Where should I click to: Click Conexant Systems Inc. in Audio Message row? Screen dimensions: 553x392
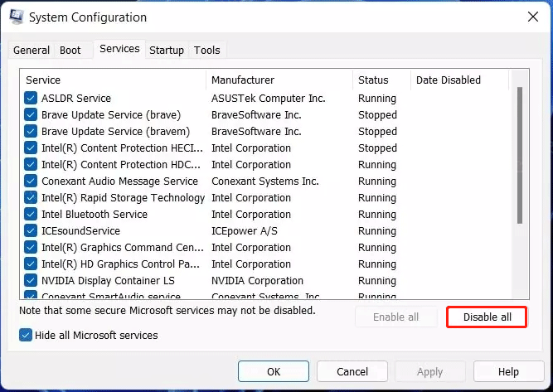[265, 181]
